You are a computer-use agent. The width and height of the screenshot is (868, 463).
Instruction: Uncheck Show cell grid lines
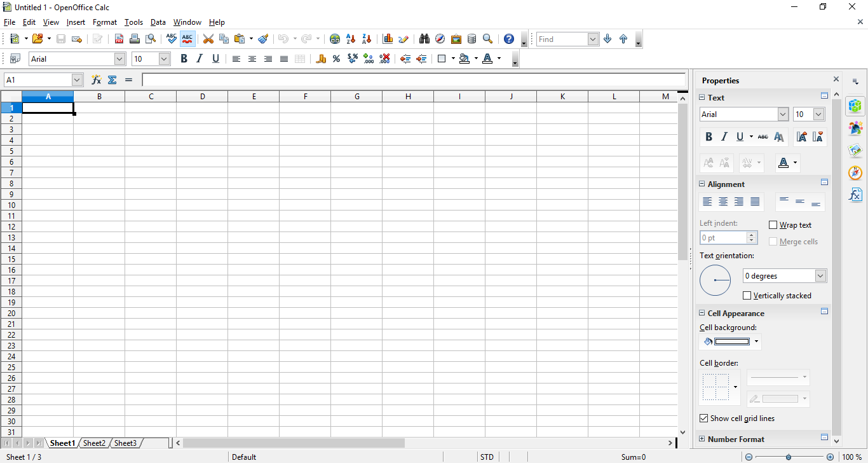(703, 418)
